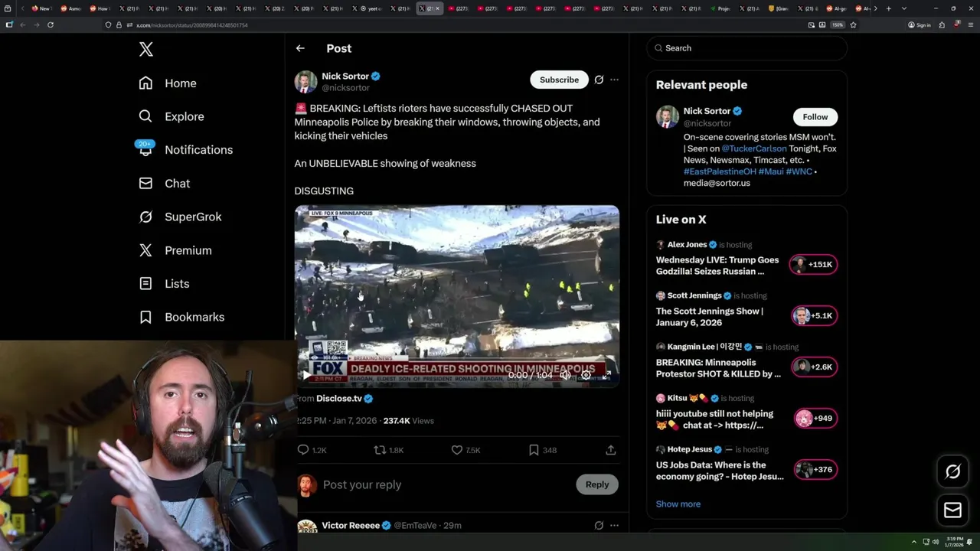Click the share icon on the post

tap(611, 450)
